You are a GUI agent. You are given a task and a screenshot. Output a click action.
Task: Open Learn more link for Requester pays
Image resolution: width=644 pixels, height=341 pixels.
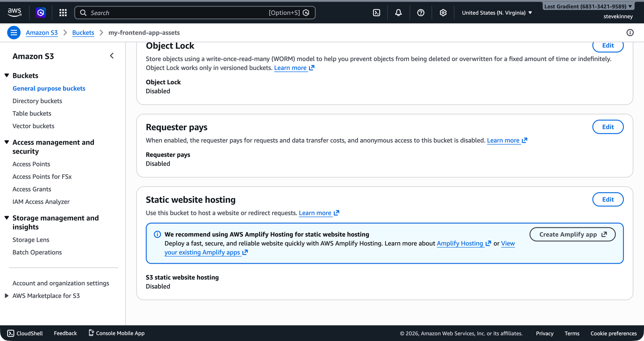pyautogui.click(x=507, y=140)
